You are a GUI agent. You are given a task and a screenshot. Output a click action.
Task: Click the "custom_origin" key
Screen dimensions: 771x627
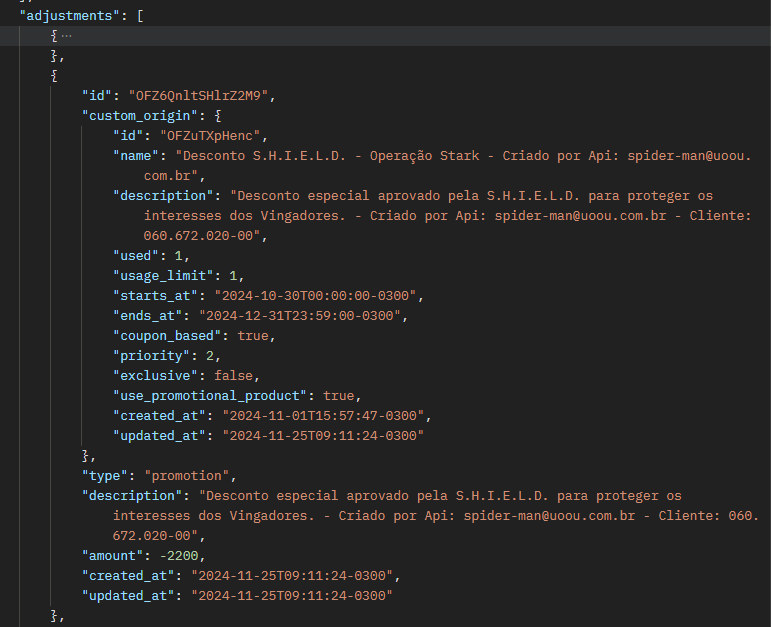[x=140, y=116]
